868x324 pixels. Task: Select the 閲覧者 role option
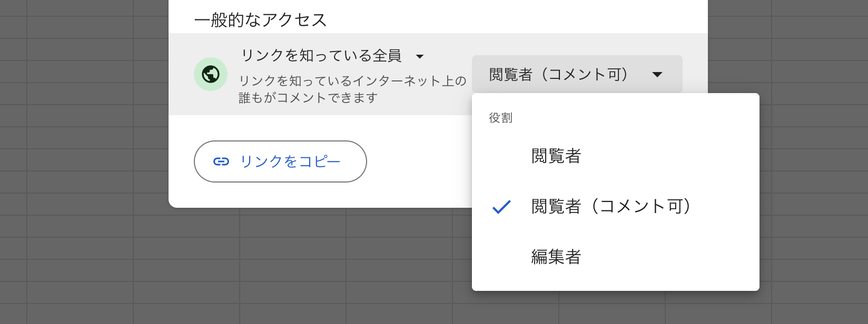615,156
